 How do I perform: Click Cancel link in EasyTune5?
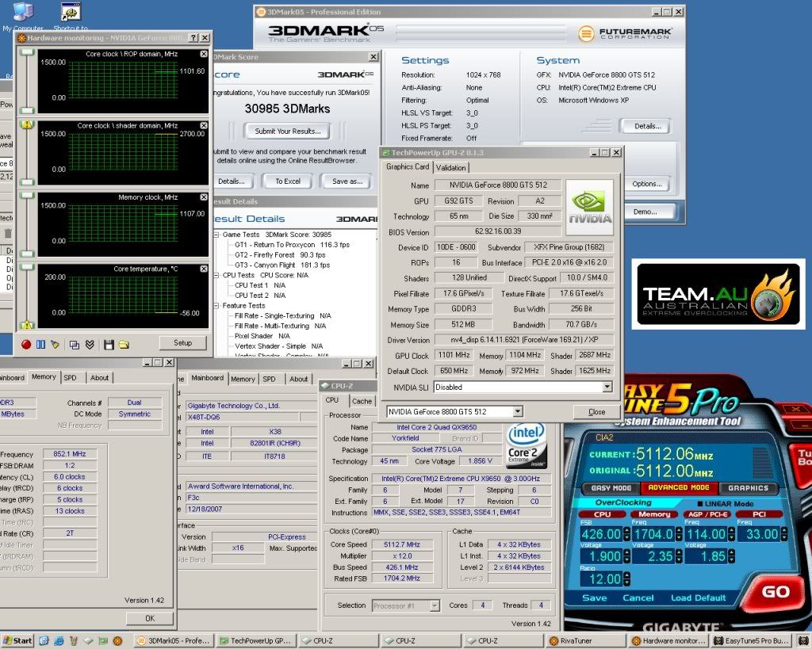click(x=638, y=597)
